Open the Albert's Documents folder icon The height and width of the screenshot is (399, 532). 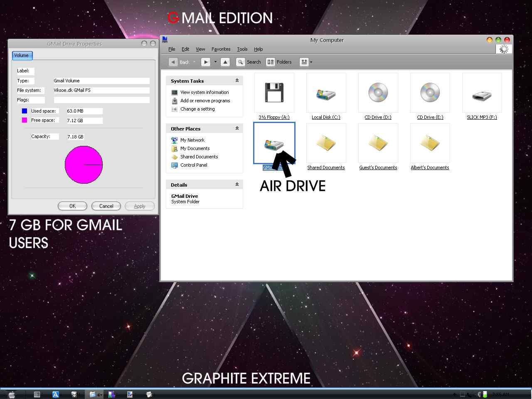click(x=430, y=143)
